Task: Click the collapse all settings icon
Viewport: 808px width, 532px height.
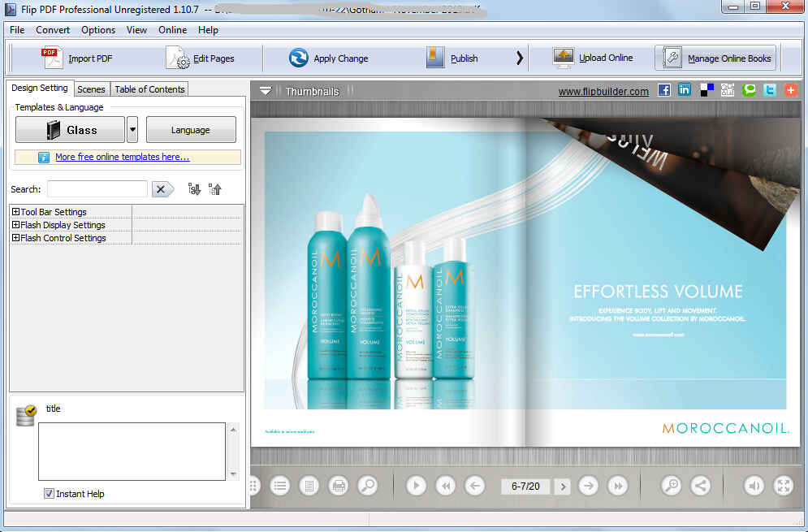Action: tap(215, 189)
